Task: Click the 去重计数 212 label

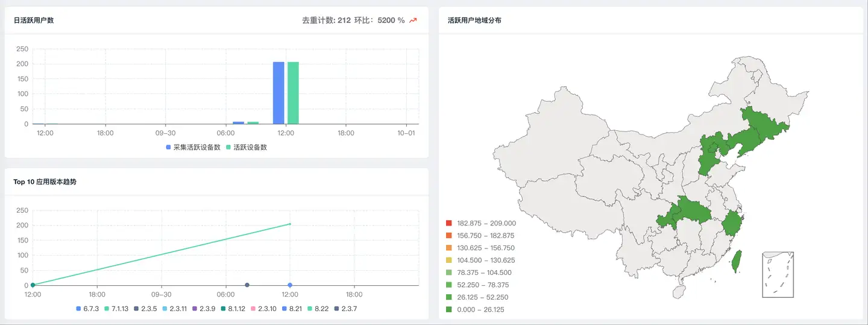Action: (x=326, y=21)
